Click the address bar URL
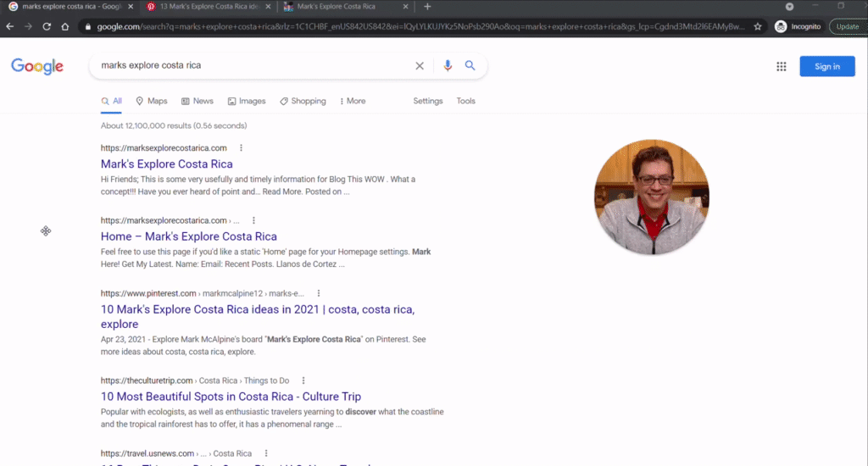The width and height of the screenshot is (868, 466). click(420, 26)
